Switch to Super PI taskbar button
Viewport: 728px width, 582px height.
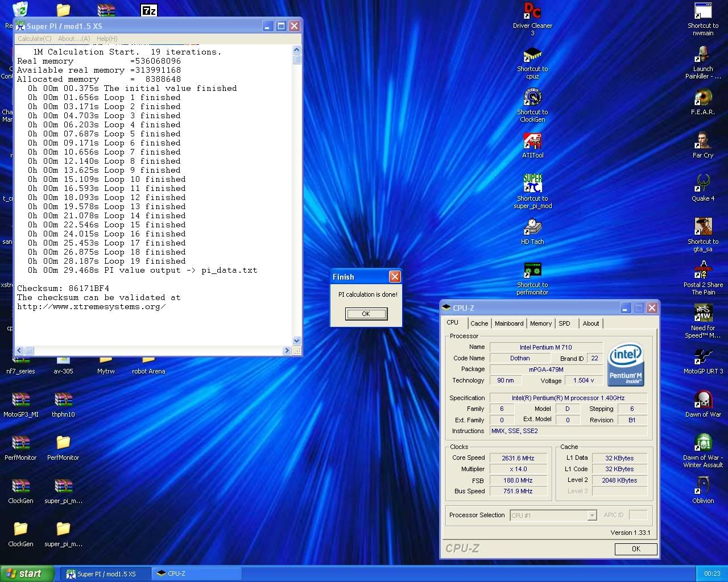pos(106,573)
